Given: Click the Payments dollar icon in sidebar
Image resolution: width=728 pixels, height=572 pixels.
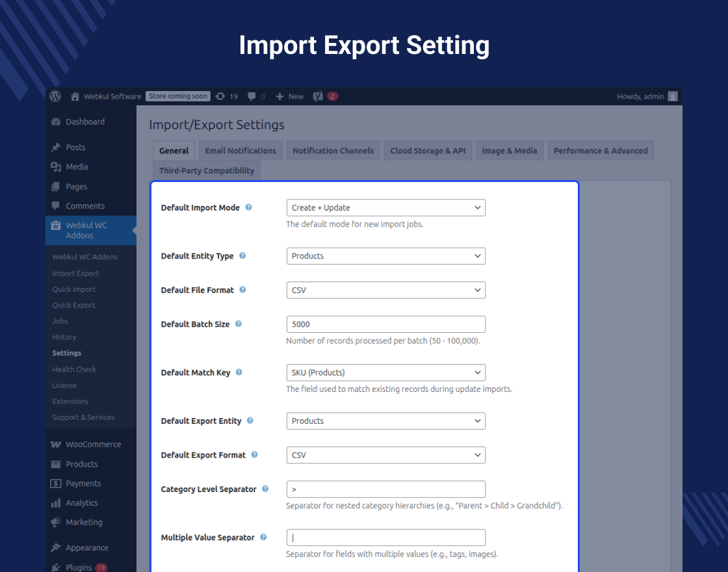Looking at the screenshot, I should pos(56,484).
